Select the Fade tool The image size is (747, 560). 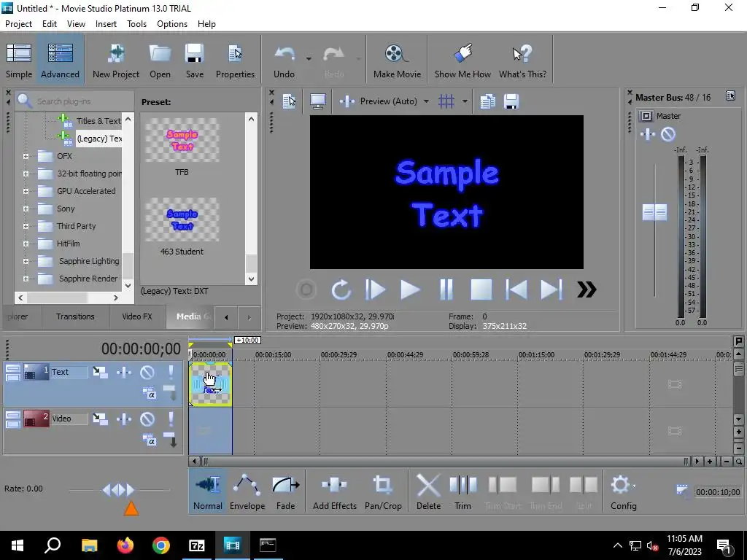tap(285, 492)
